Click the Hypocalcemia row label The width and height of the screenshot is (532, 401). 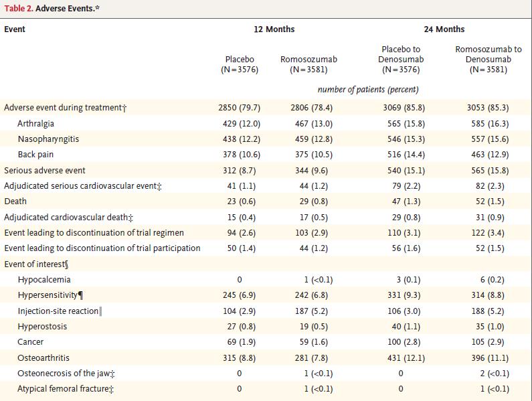44,280
